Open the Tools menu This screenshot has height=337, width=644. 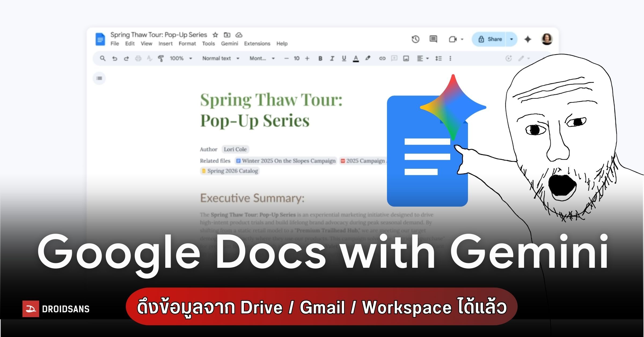pyautogui.click(x=208, y=43)
